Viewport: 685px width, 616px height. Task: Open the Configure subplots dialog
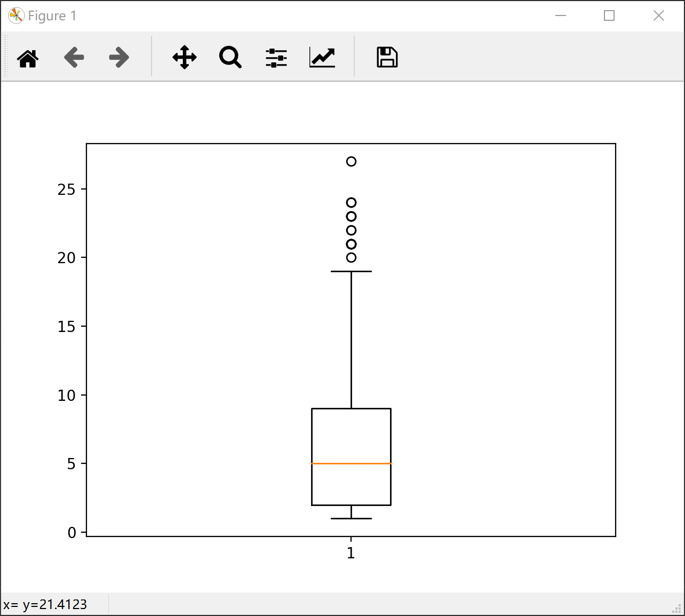tap(276, 58)
